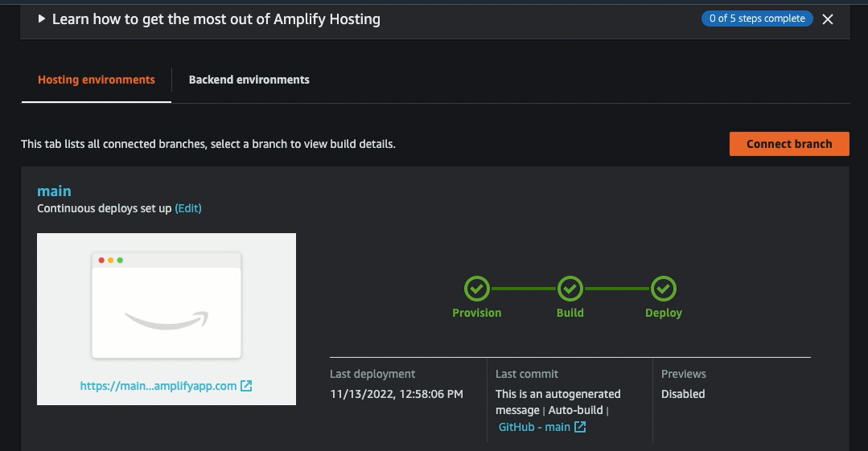Viewport: 868px width, 451px height.
Task: Dismiss the Amplify Hosting tips banner
Action: point(828,19)
